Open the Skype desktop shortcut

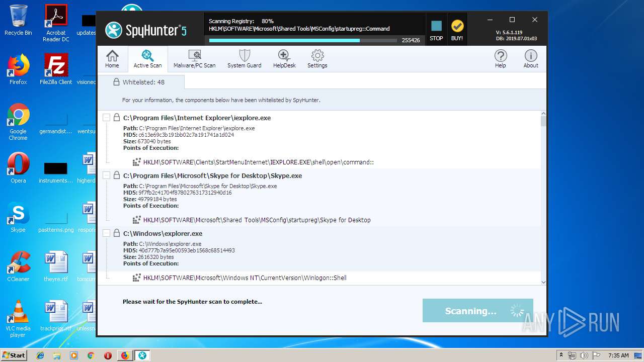18,217
